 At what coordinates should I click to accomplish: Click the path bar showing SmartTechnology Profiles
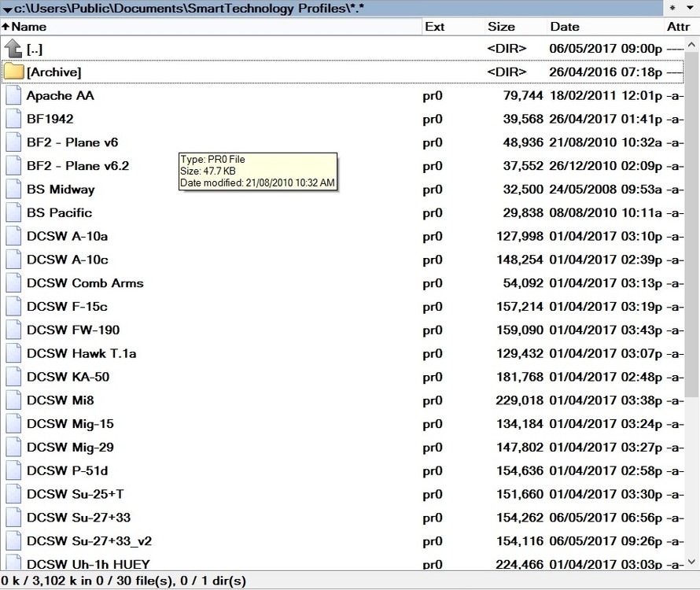pos(333,8)
